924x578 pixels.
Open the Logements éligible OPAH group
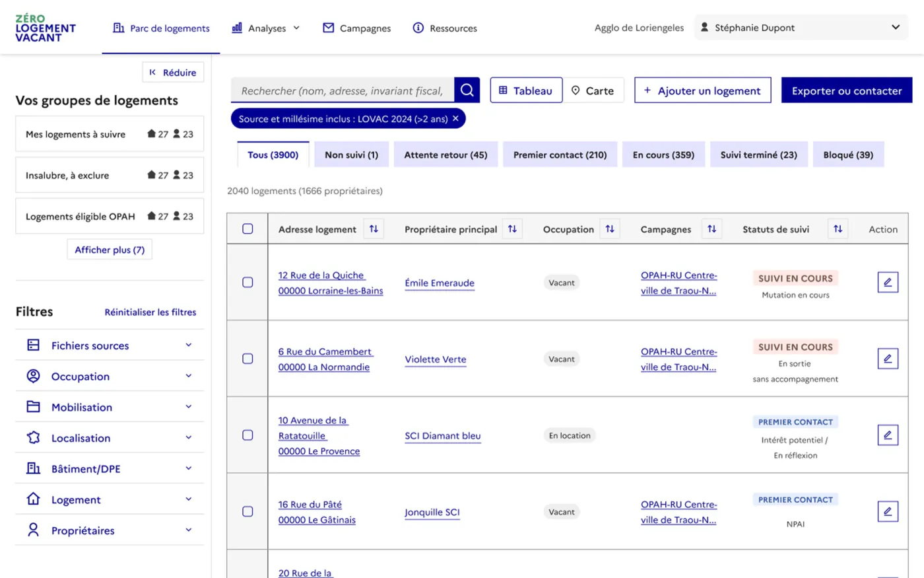coord(110,216)
